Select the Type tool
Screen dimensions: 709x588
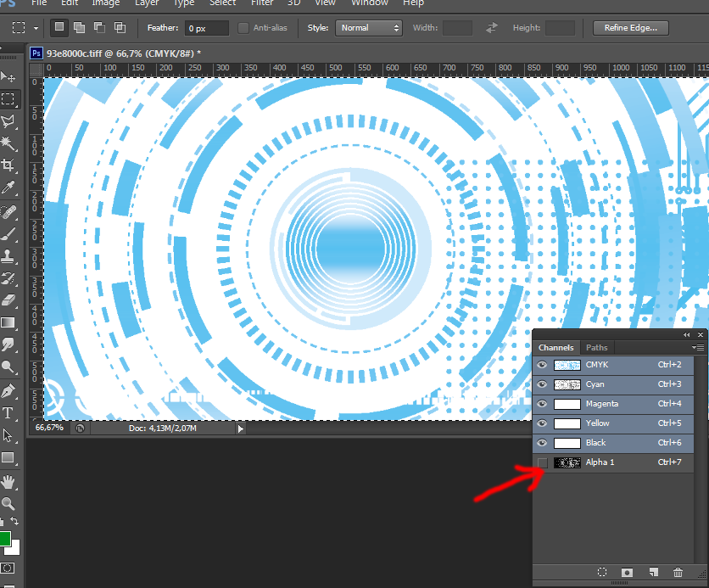coord(8,413)
